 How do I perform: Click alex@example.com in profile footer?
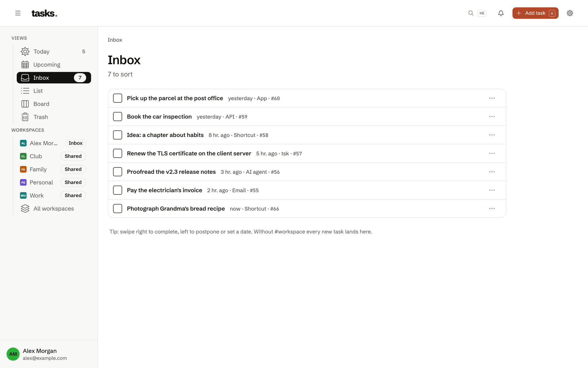[45, 358]
